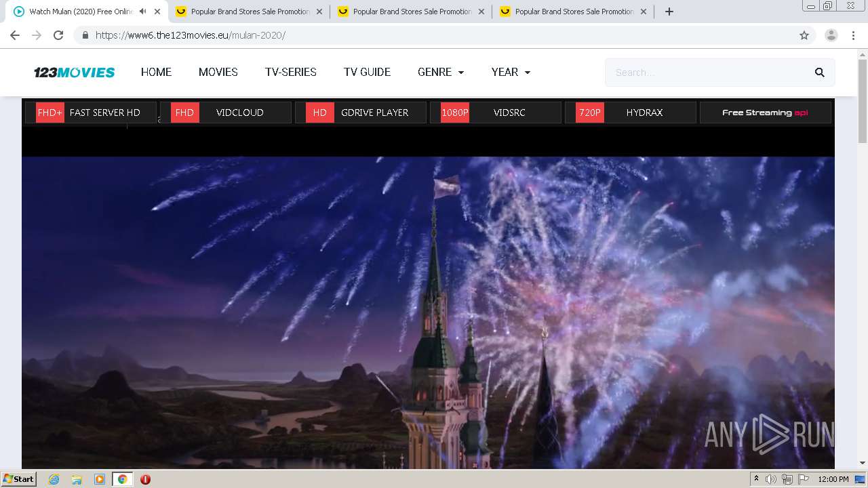Click the red Opera taskbar icon

[x=145, y=479]
